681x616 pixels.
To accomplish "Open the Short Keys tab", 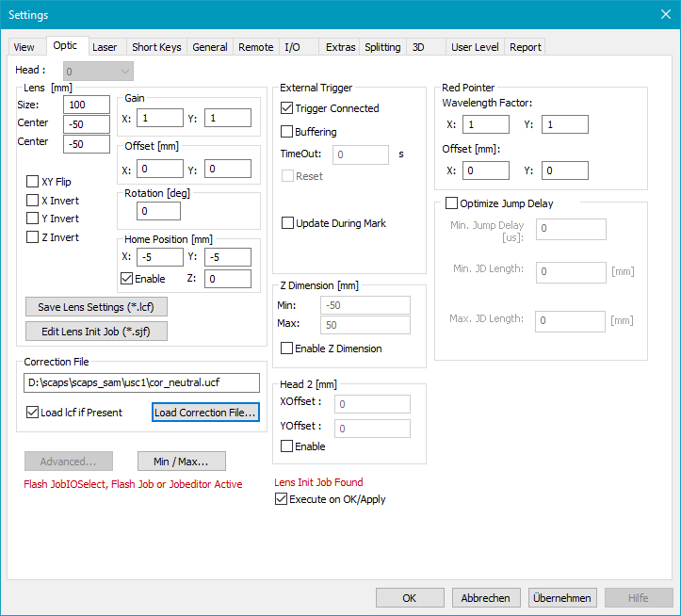I will click(156, 47).
